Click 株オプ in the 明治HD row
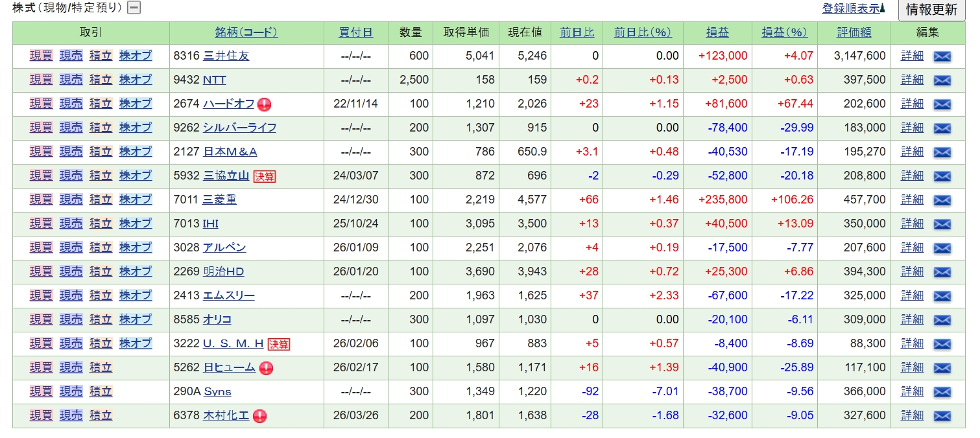 (135, 271)
